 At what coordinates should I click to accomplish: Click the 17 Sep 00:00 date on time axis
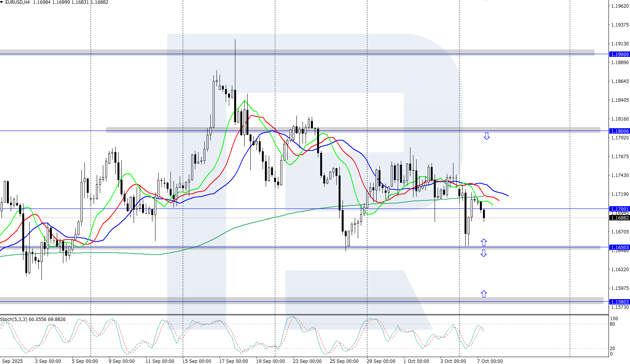tap(233, 361)
